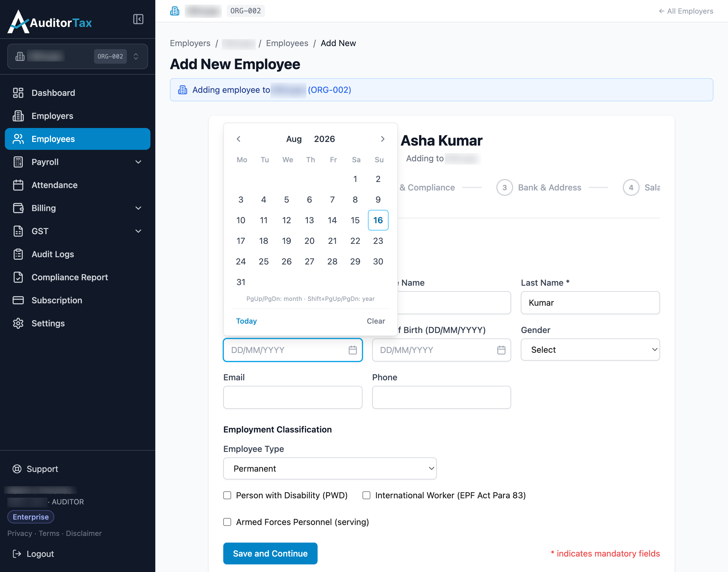Expand the GST menu chevron
Image resolution: width=728 pixels, height=572 pixels.
click(x=138, y=231)
